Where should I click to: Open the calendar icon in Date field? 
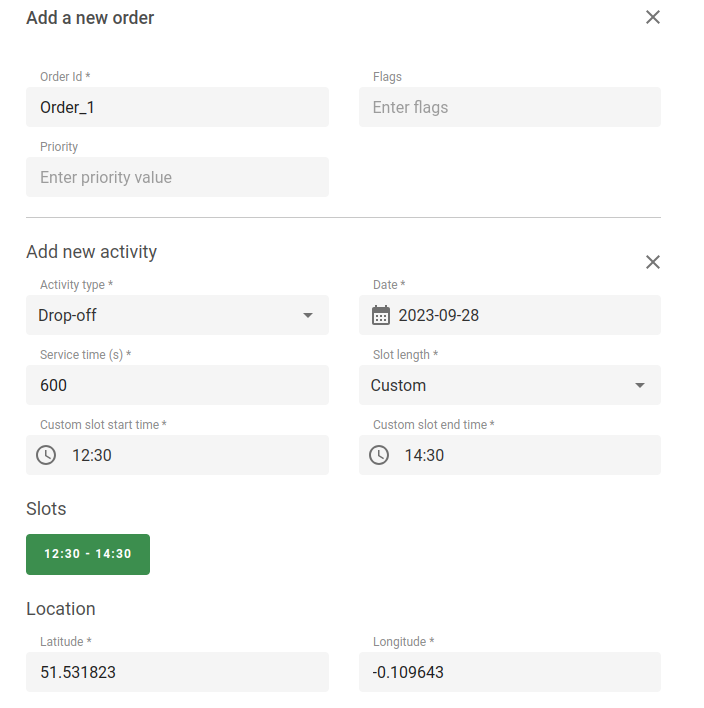[x=380, y=316]
